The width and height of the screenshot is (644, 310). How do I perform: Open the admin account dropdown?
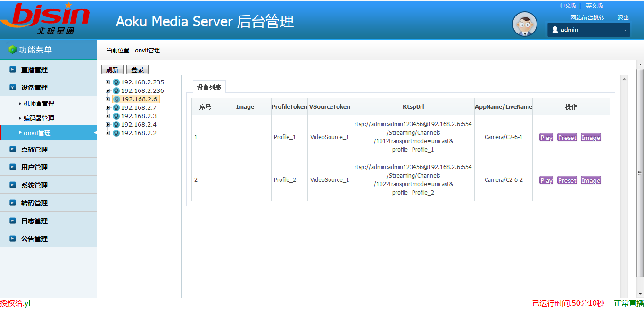[x=589, y=30]
